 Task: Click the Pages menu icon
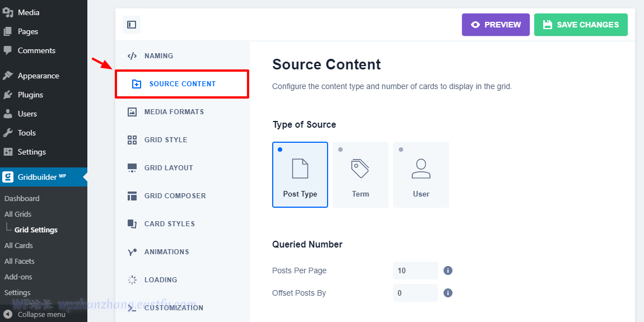8,31
